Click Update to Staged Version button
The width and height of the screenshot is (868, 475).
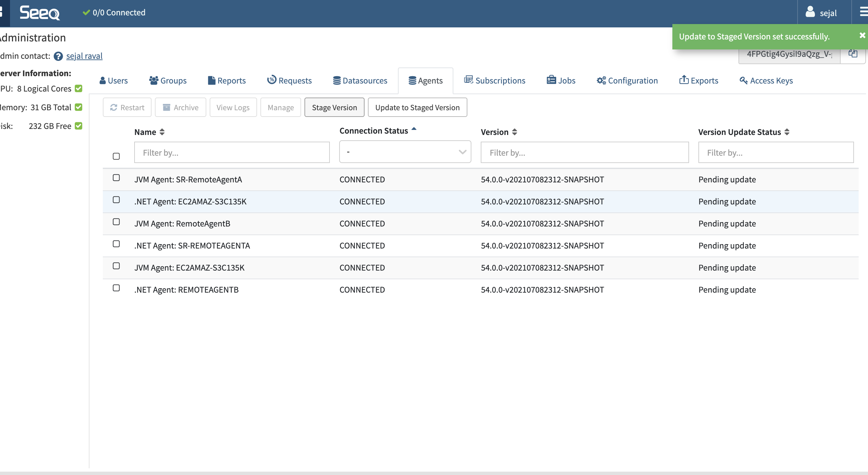pyautogui.click(x=417, y=108)
